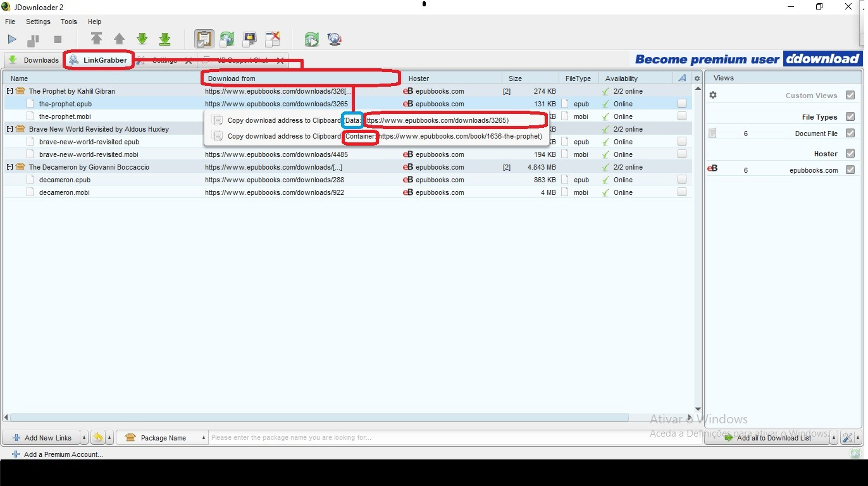The width and height of the screenshot is (868, 486).
Task: Copy download address Container link to clipboard
Action: tap(376, 136)
